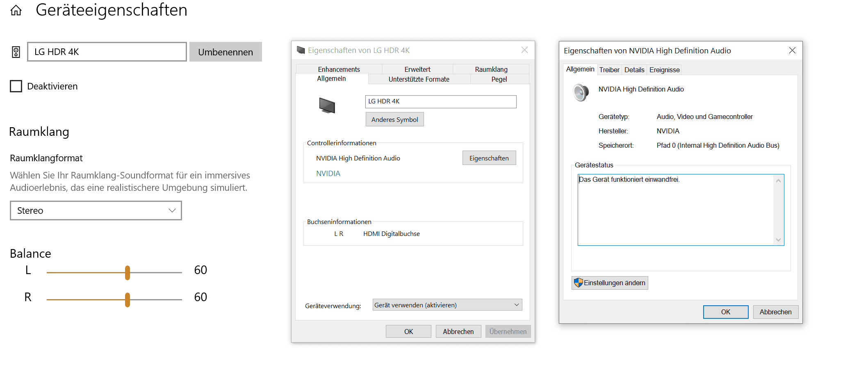Click the speaker device icon beside name field
Image resolution: width=868 pixels, height=366 pixels.
[16, 52]
